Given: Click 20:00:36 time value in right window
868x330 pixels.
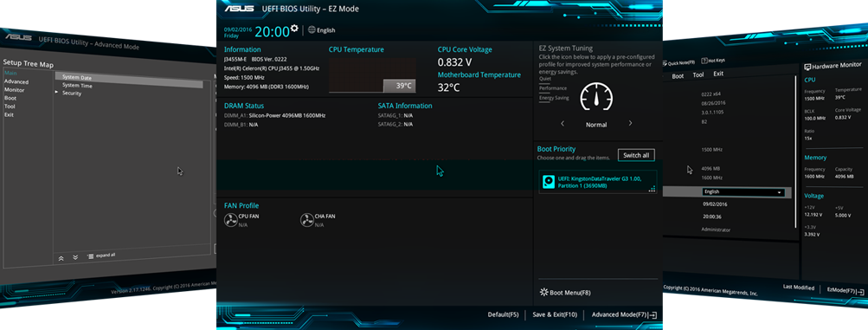Looking at the screenshot, I should 712,217.
